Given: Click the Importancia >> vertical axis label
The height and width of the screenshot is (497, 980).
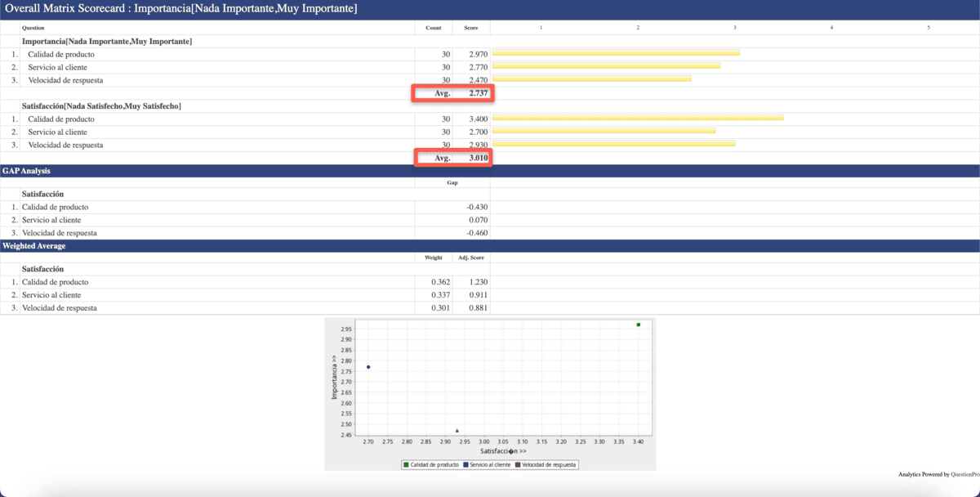Looking at the screenshot, I should (335, 378).
